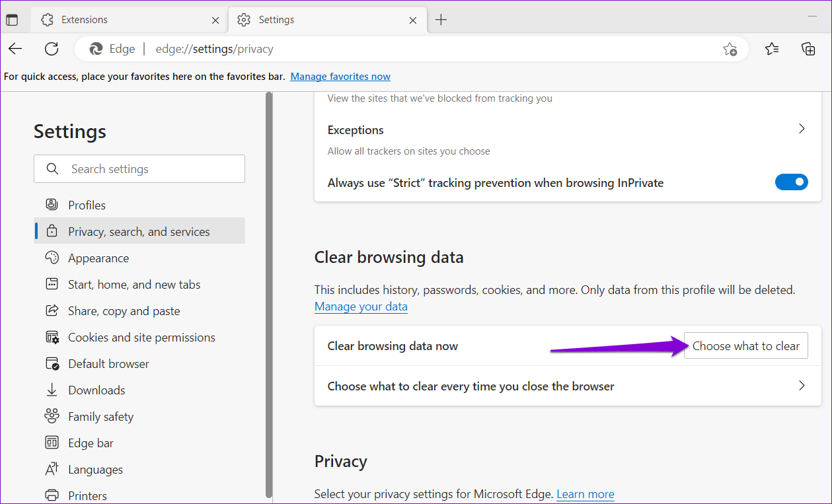Click the Choose what to clear button
Viewport: 832px width, 504px height.
pyautogui.click(x=745, y=345)
